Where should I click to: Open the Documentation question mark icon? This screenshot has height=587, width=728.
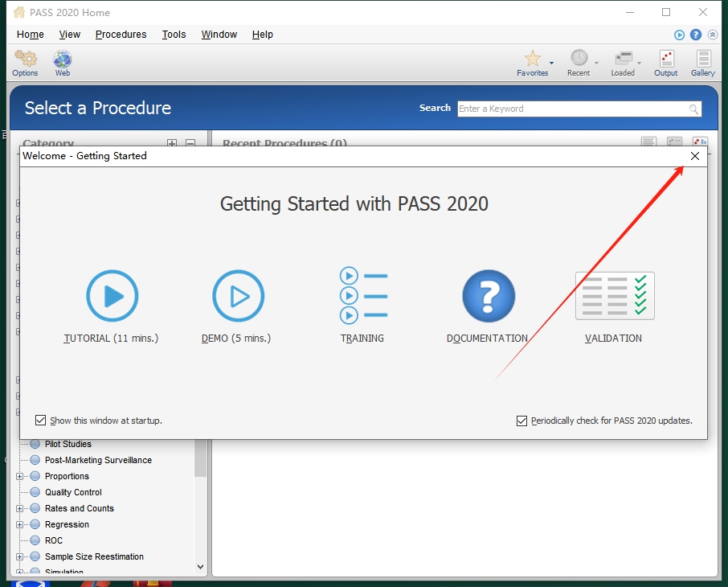(x=489, y=296)
